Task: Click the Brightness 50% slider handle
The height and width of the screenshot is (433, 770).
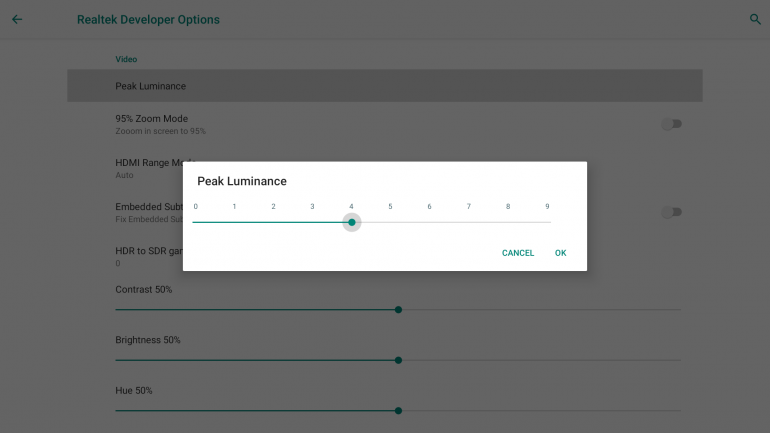Action: coord(398,360)
